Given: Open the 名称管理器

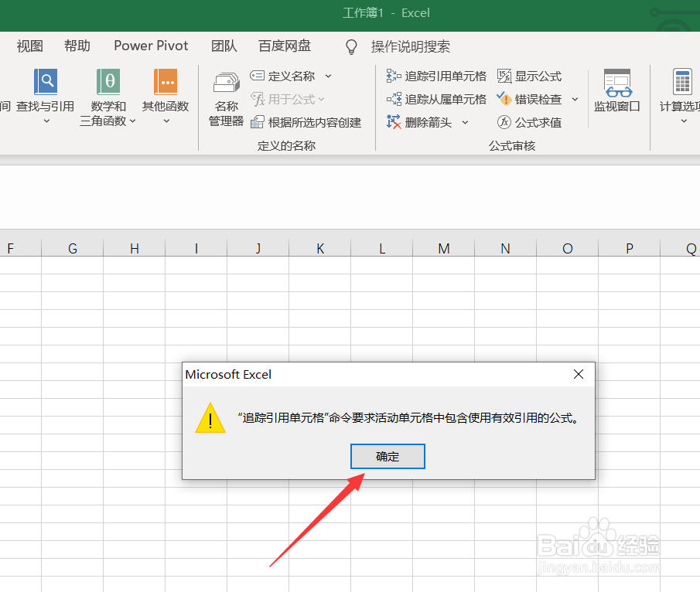Looking at the screenshot, I should click(x=227, y=100).
